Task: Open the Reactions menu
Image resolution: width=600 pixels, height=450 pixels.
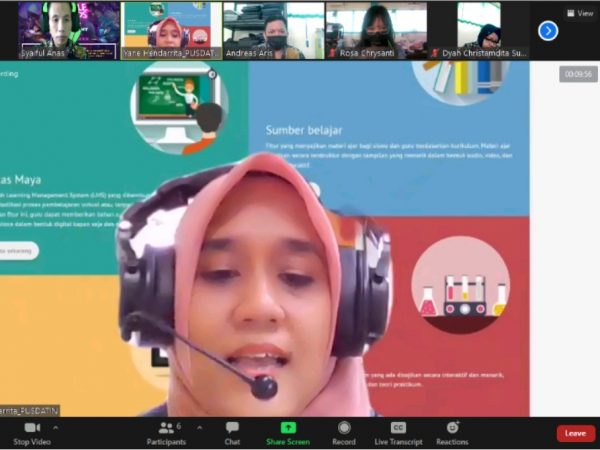Action: [x=452, y=433]
